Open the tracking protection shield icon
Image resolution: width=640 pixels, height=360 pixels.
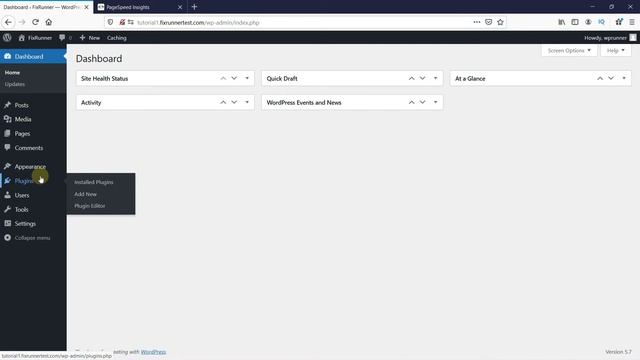[110, 22]
